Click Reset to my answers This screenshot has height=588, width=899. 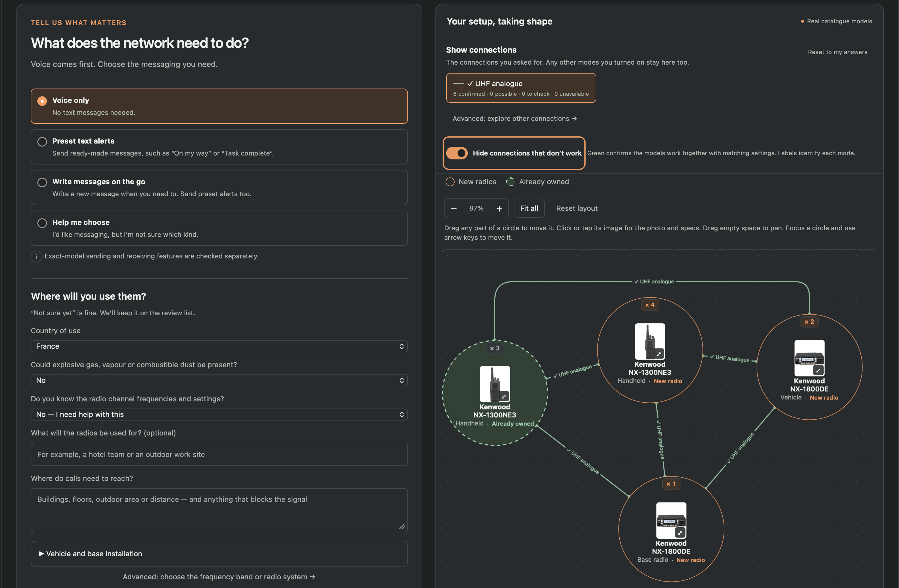[837, 52]
